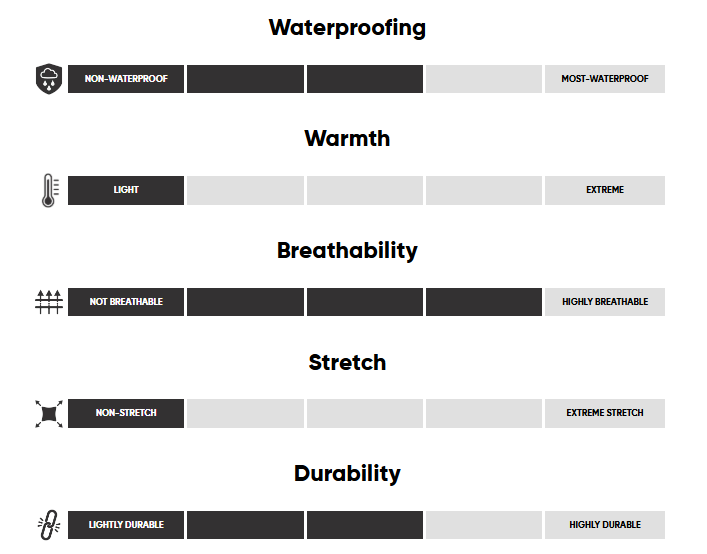Click the stretch expand-arrows icon
Screen dimensions: 707x554
[48, 413]
